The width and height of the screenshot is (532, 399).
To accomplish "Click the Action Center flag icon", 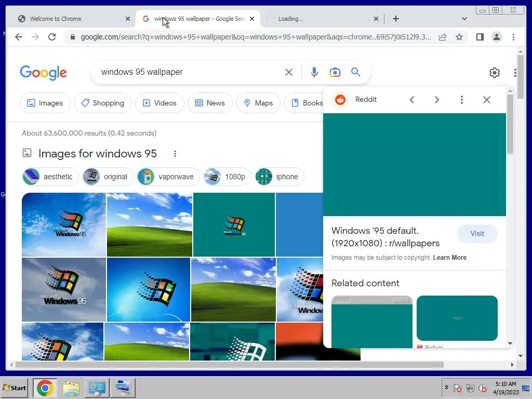I will click(457, 388).
